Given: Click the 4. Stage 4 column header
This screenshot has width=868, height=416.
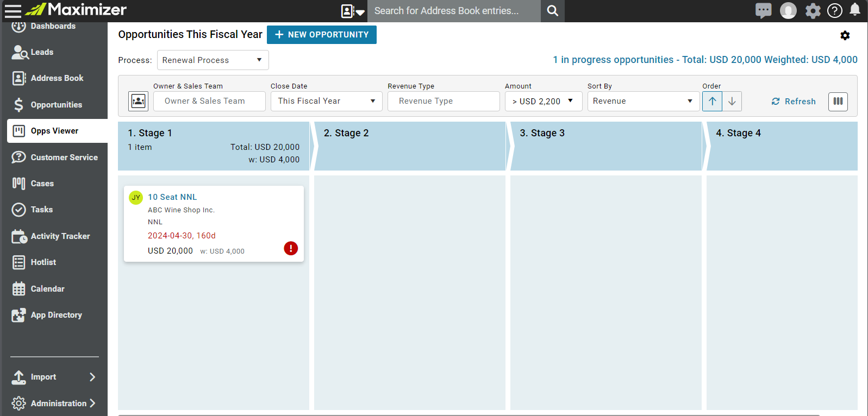Looking at the screenshot, I should pos(782,146).
